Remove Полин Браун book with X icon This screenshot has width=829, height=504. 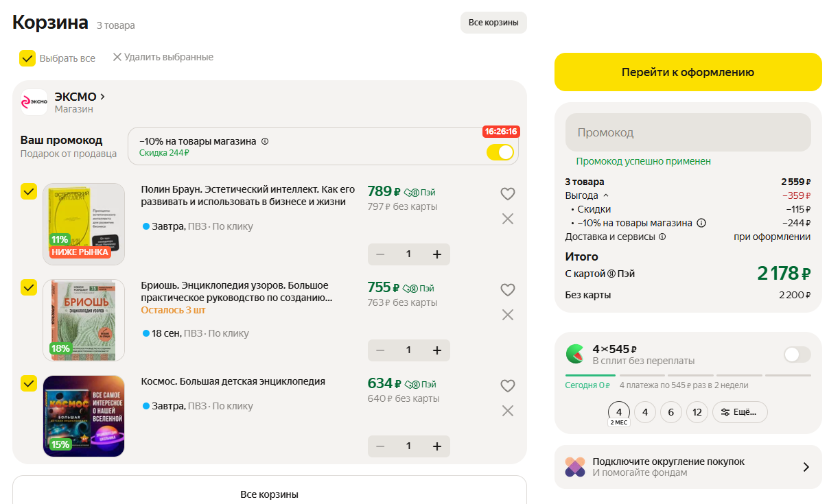(507, 219)
